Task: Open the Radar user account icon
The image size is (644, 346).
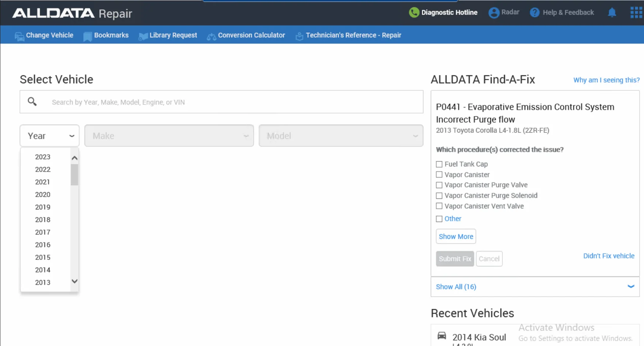Action: [x=494, y=13]
